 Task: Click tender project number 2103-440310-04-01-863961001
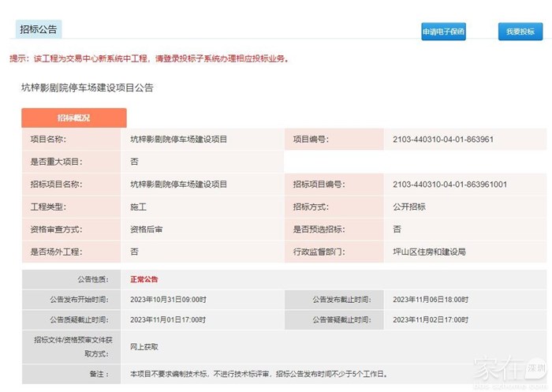(x=449, y=185)
